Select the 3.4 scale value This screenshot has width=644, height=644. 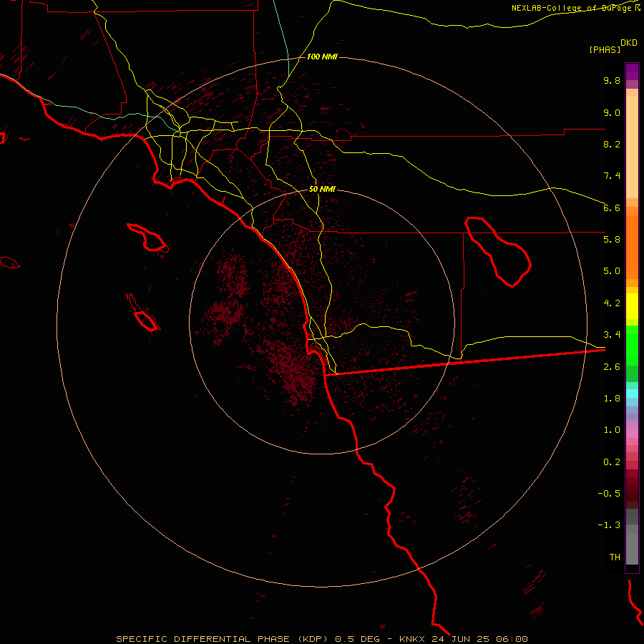612,335
